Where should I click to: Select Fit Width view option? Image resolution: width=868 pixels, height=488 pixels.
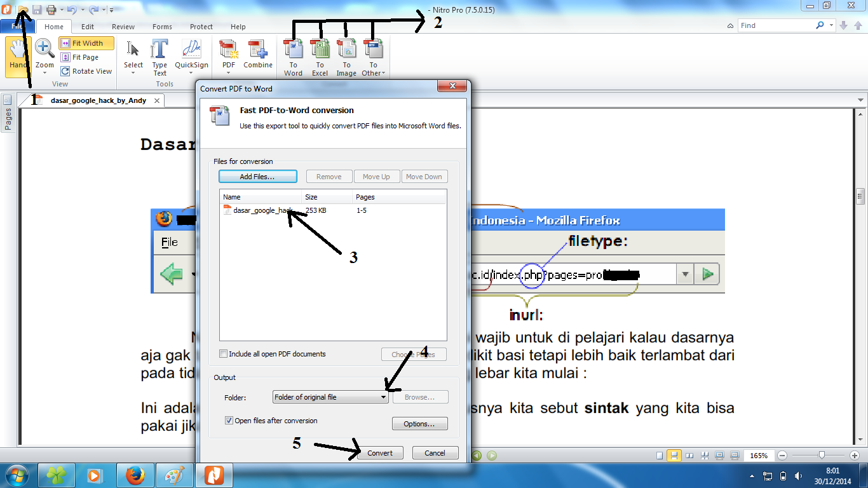86,43
